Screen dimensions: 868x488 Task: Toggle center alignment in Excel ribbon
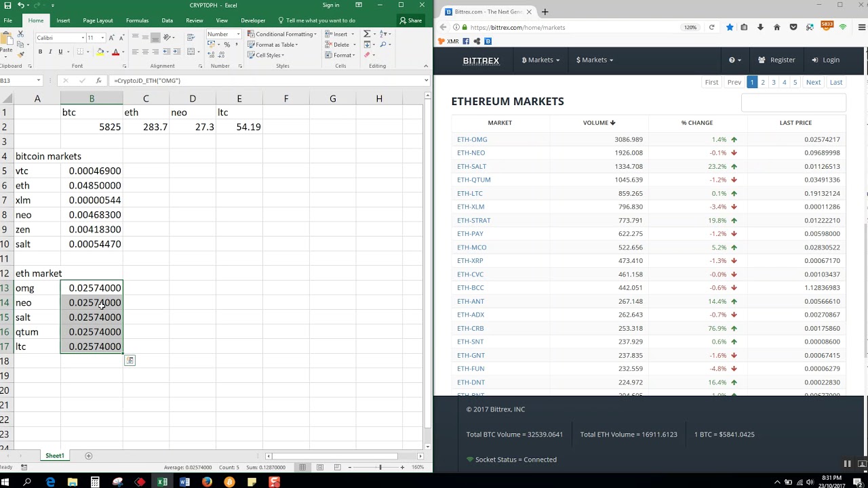[x=144, y=52]
